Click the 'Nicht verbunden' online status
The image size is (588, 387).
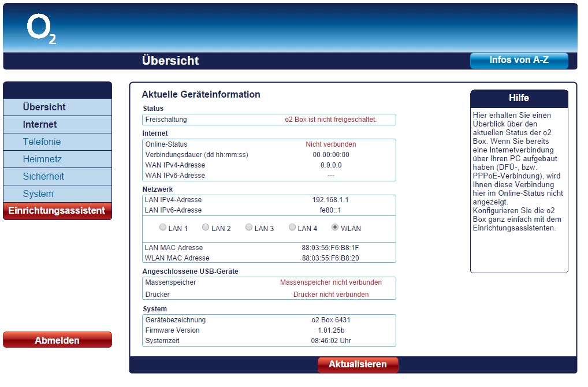point(331,144)
